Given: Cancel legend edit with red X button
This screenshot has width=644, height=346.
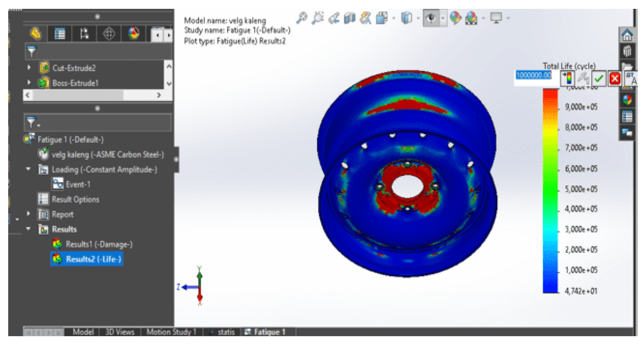Looking at the screenshot, I should [615, 79].
